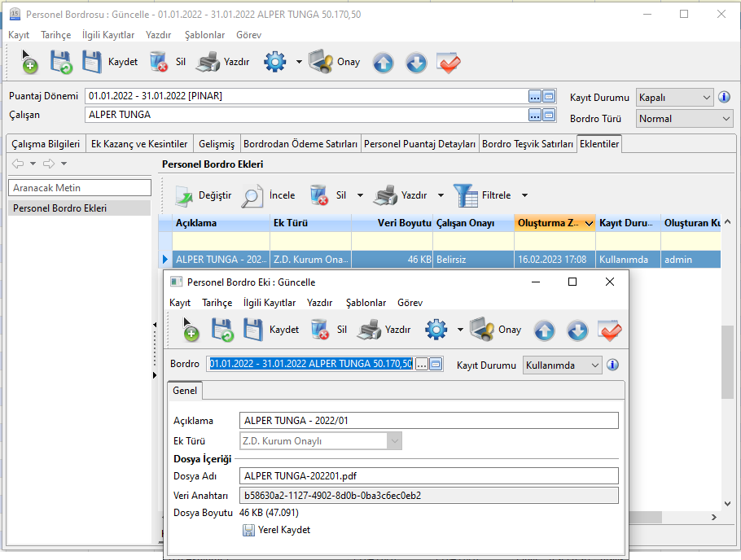Open the Şablonlar menu in main window

coord(204,35)
